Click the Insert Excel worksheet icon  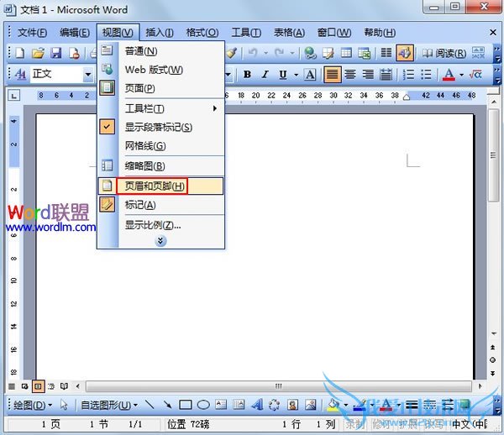click(x=365, y=53)
